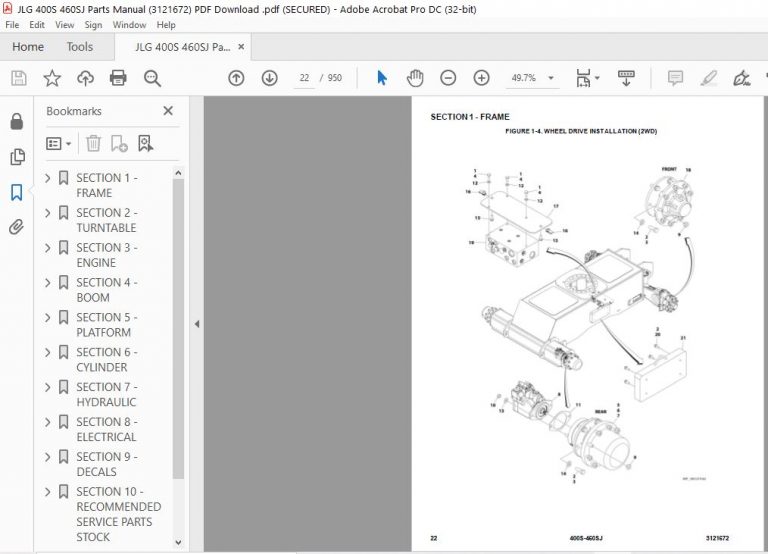The image size is (768, 554).
Task: Go to previous page arrow
Action: click(x=236, y=78)
